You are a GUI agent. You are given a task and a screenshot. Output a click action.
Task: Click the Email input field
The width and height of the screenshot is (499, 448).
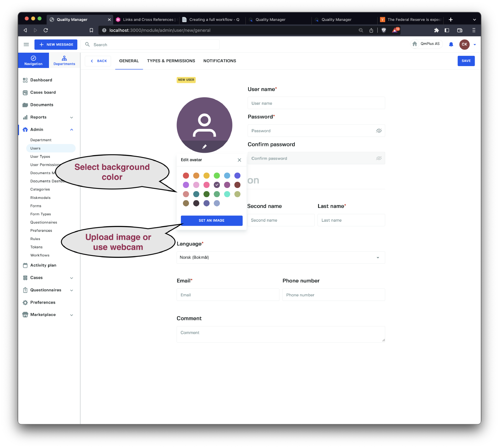tap(228, 295)
